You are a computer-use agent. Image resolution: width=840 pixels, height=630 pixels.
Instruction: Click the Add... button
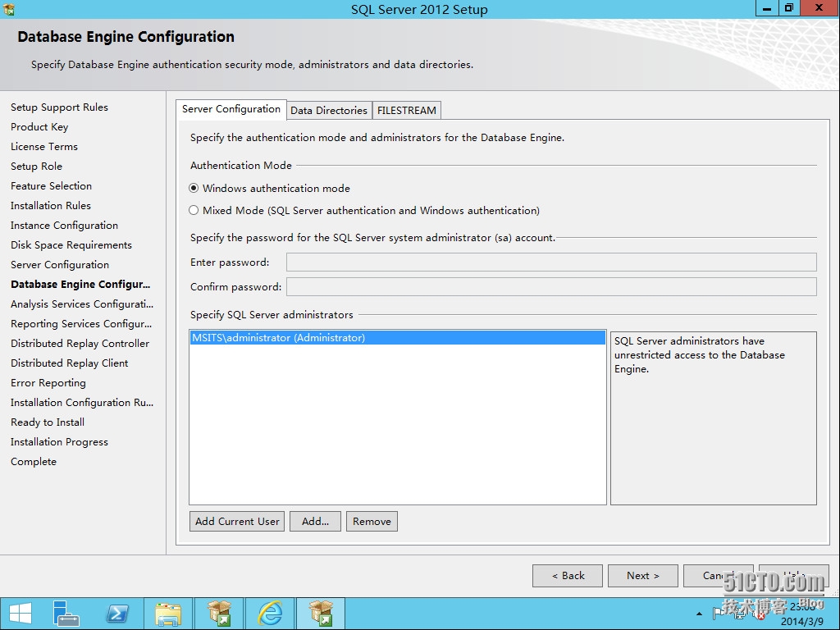(315, 521)
